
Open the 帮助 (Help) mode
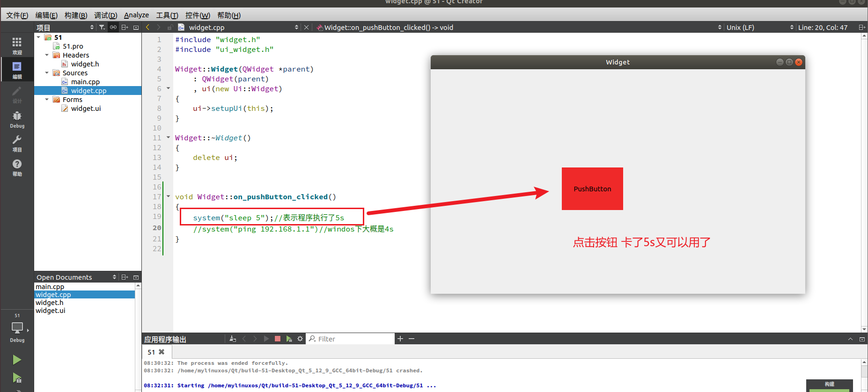[x=17, y=167]
